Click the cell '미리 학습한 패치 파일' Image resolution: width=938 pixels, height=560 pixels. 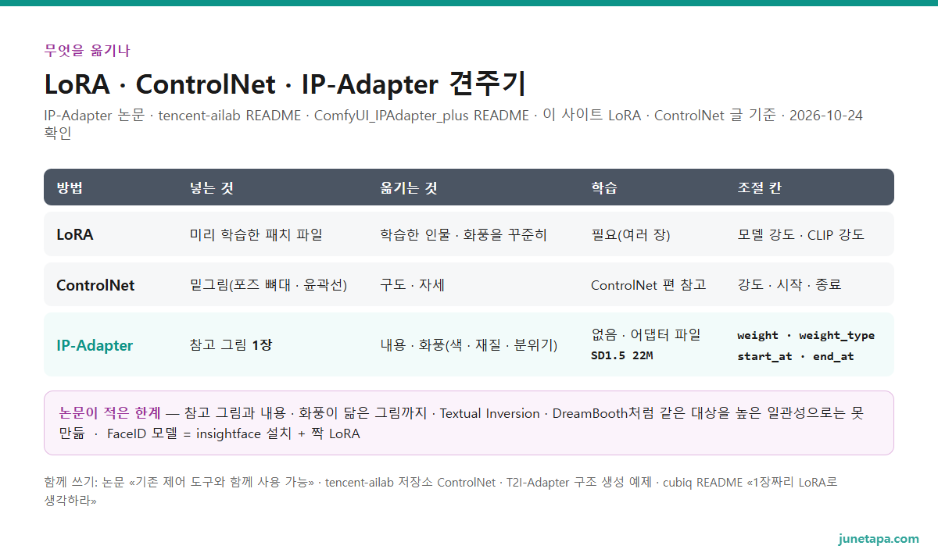point(256,234)
